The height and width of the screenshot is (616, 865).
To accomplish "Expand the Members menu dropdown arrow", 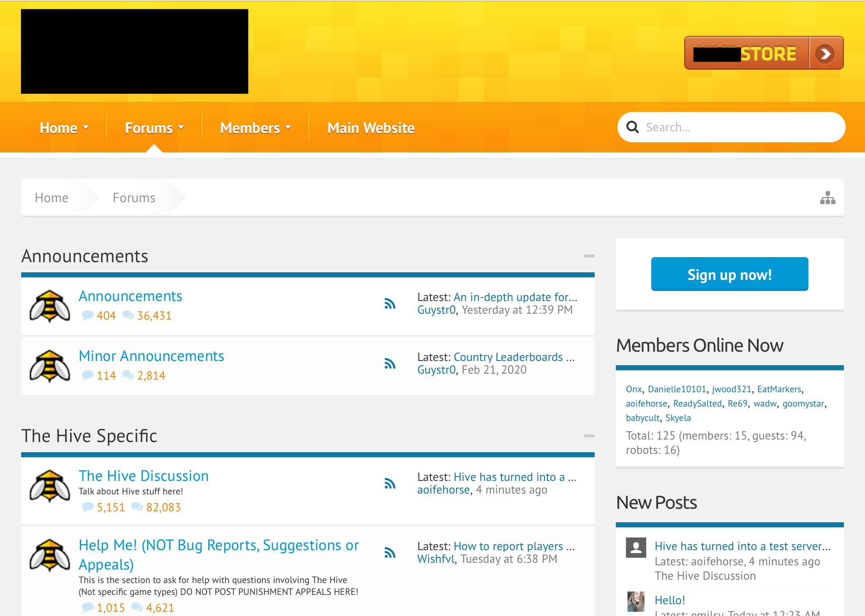I will pyautogui.click(x=288, y=127).
